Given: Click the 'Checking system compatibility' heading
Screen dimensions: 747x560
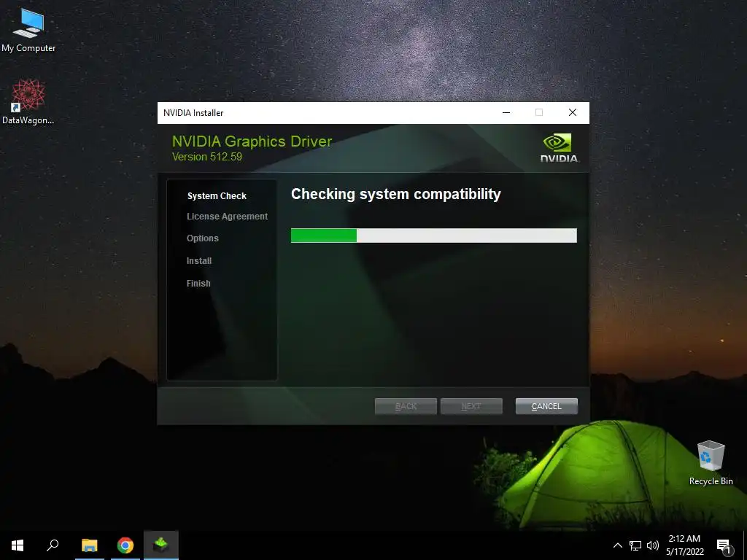Looking at the screenshot, I should pos(396,194).
